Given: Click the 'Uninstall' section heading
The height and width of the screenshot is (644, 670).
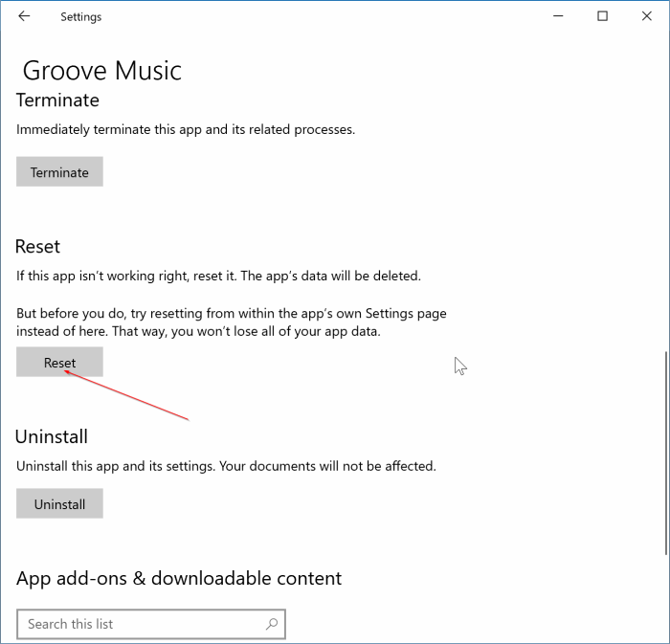Looking at the screenshot, I should coord(52,437).
